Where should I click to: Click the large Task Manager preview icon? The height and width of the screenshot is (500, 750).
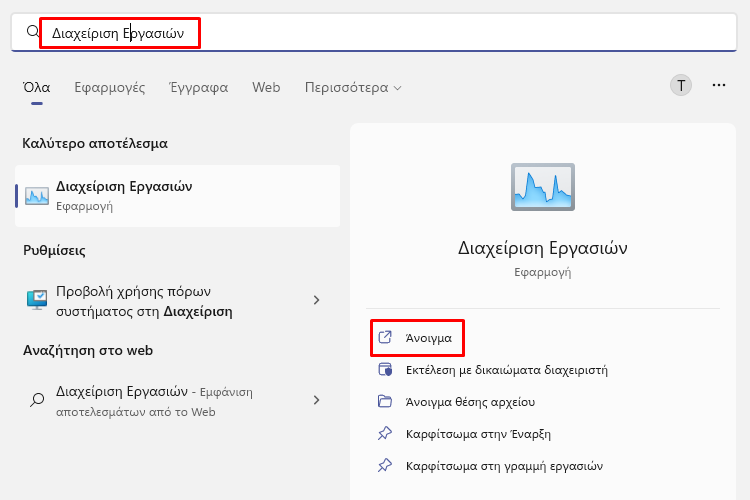pos(542,187)
